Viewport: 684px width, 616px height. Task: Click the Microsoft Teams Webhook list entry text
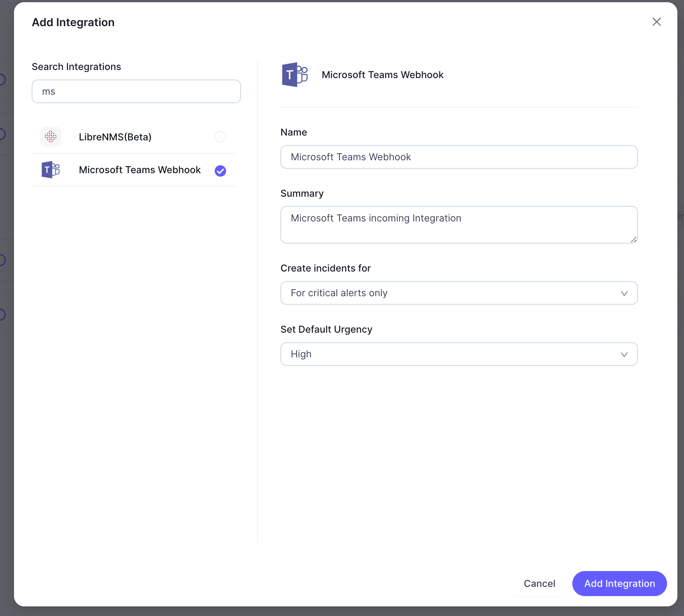click(x=140, y=170)
